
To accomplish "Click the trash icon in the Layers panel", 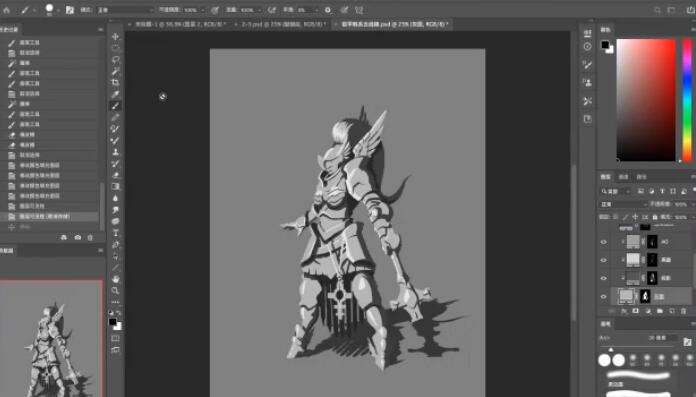I will [684, 311].
